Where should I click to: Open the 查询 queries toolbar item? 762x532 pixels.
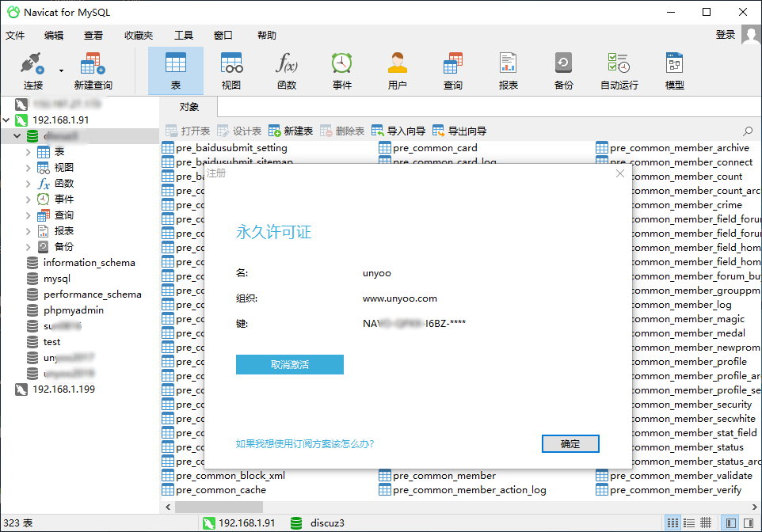click(x=452, y=71)
